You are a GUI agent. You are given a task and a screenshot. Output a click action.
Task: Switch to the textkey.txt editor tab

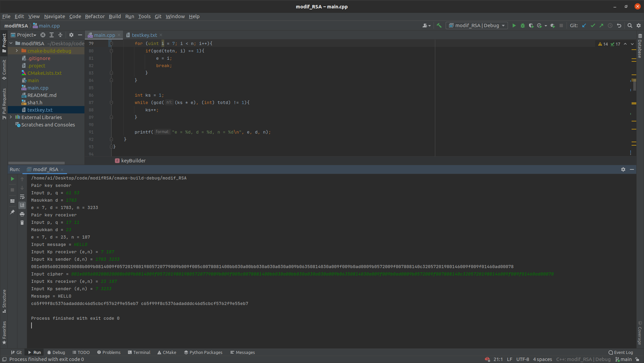144,35
